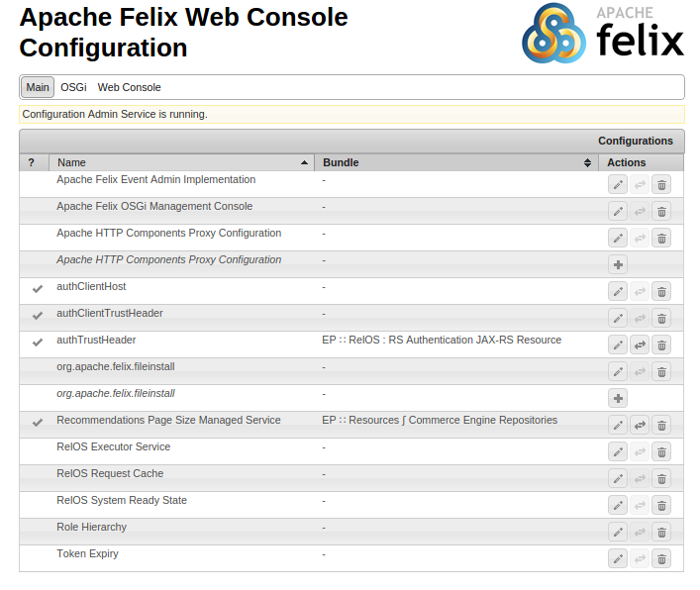
Task: Open the OSGi menu
Action: tap(73, 87)
